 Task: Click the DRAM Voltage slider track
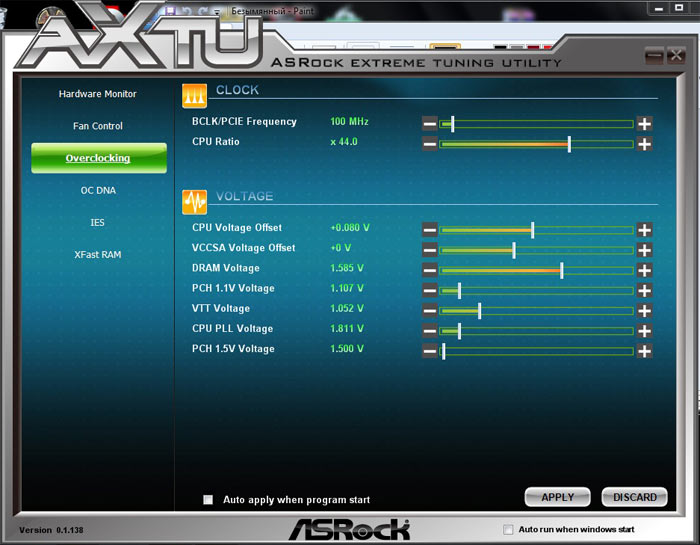click(x=500, y=270)
